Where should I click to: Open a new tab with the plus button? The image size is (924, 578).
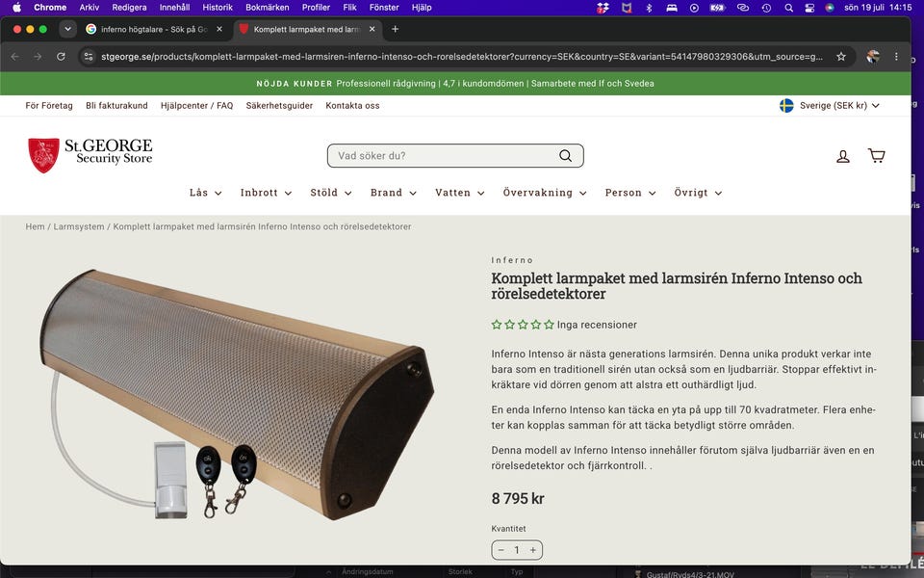point(395,29)
